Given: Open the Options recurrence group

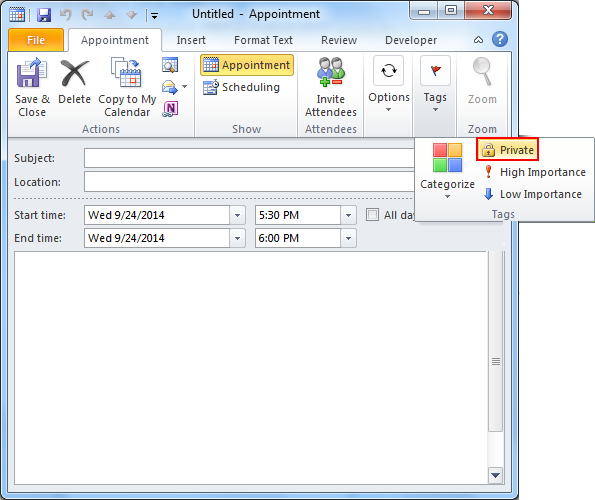Looking at the screenshot, I should coord(389,84).
